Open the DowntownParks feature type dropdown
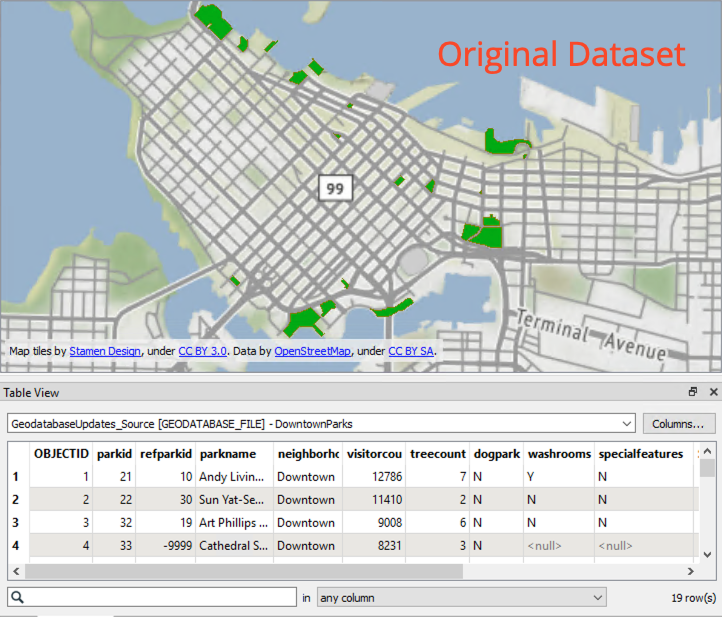The width and height of the screenshot is (722, 617). tap(626, 423)
